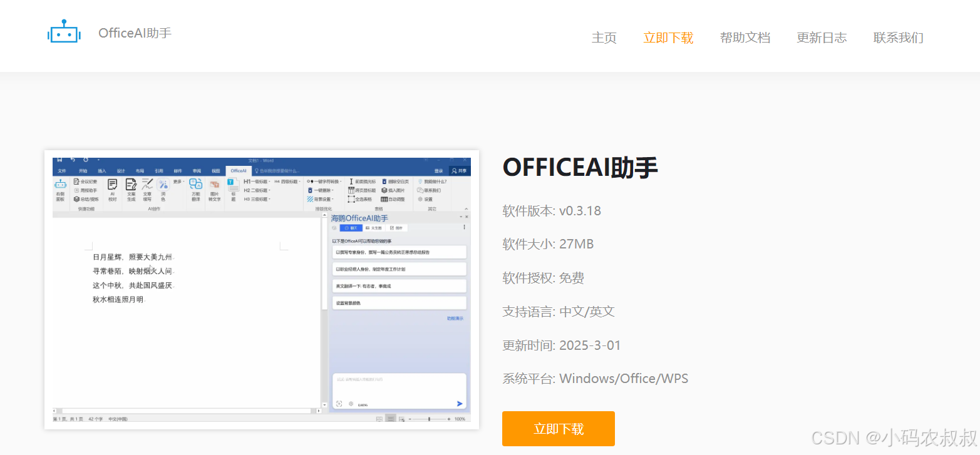
Task: Switch to the 文生图 tab in the assistant panel
Action: [x=374, y=228]
